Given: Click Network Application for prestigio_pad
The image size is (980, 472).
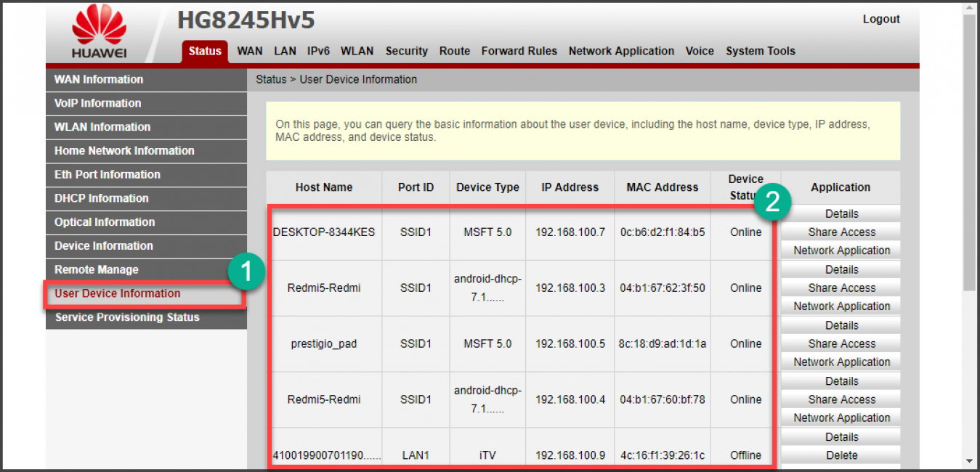Looking at the screenshot, I should click(x=841, y=362).
